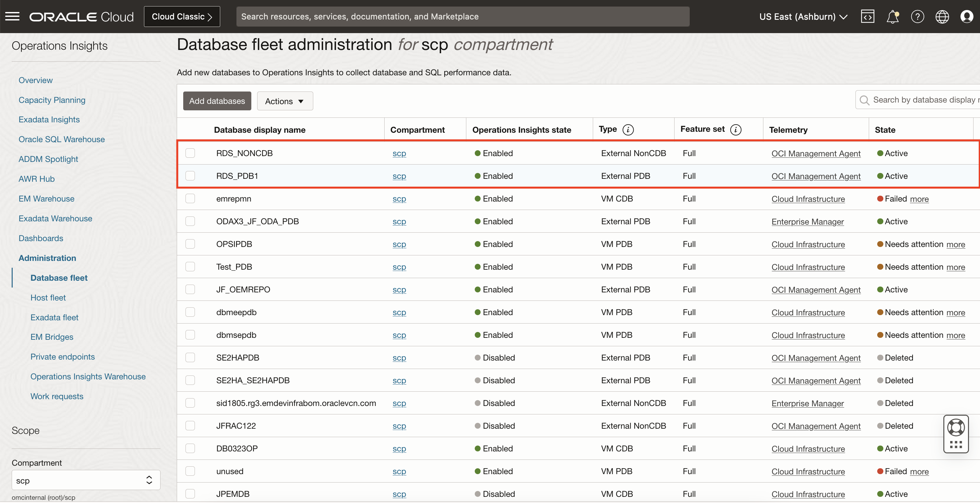Open Capacity Planning from the sidebar

(52, 100)
